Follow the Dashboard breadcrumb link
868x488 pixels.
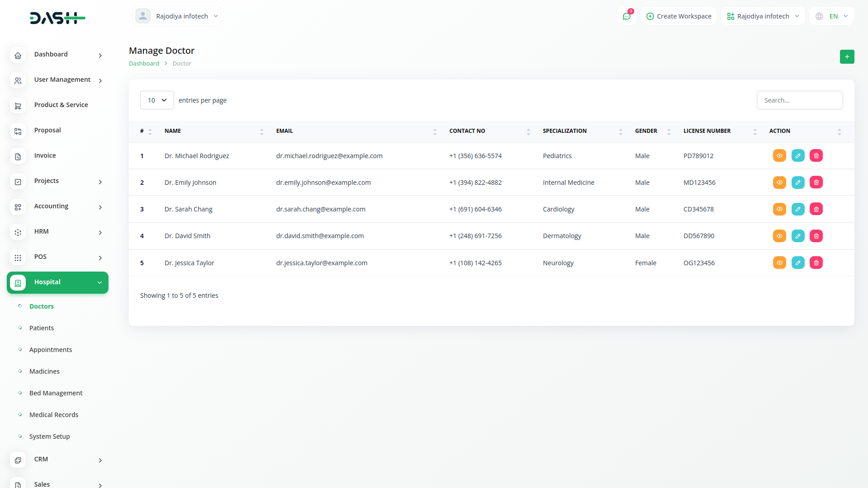click(x=144, y=64)
